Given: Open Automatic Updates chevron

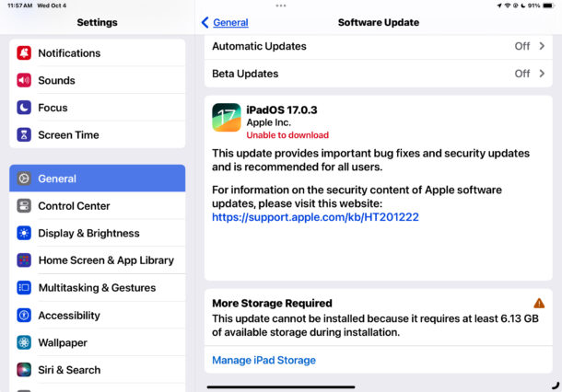Looking at the screenshot, I should click(541, 46).
